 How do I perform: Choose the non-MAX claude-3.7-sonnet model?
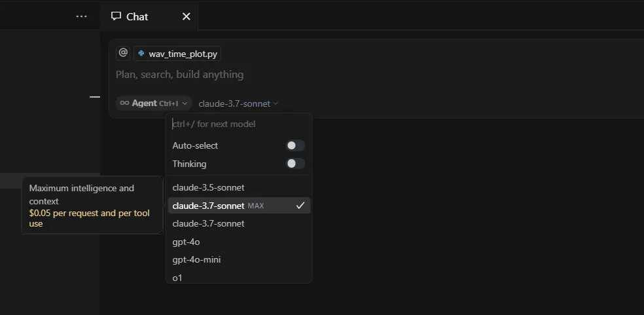coord(239,224)
